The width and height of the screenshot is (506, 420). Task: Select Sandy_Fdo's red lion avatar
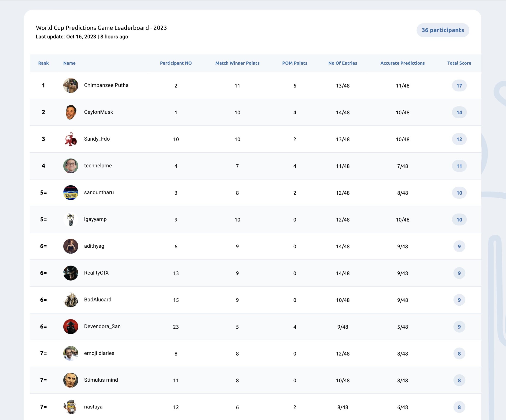(x=71, y=139)
